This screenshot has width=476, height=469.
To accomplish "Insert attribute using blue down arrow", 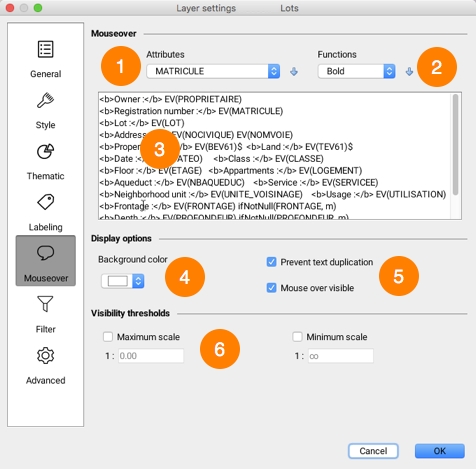I will (x=294, y=71).
